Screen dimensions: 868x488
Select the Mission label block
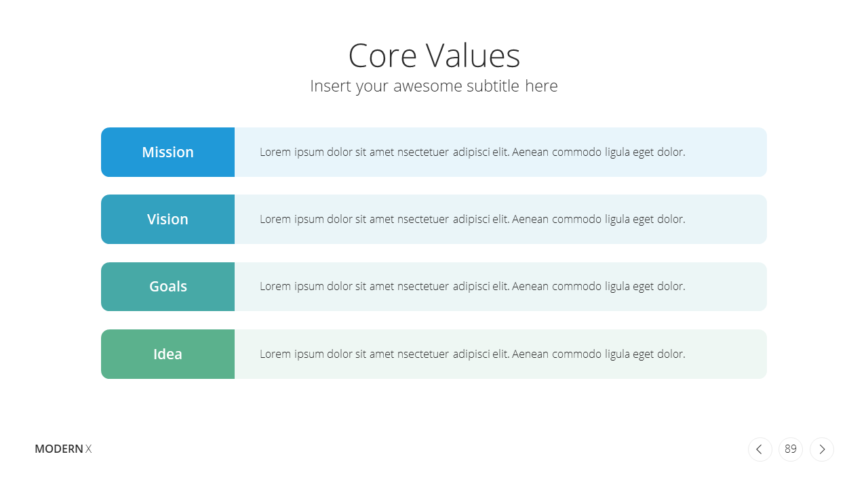coord(167,152)
